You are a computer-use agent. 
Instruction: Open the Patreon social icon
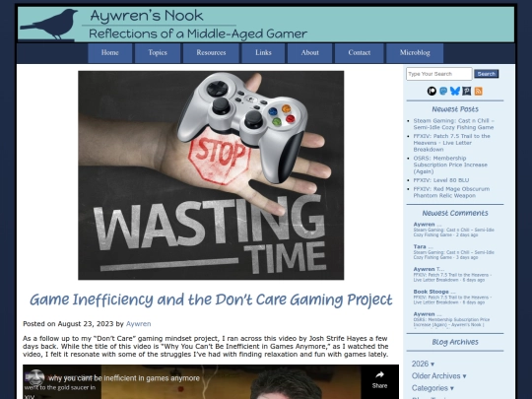432,91
